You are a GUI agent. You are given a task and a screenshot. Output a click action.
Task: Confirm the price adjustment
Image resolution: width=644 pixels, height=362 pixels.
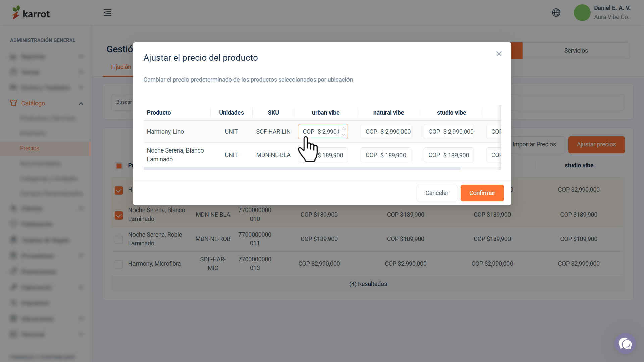(x=482, y=193)
